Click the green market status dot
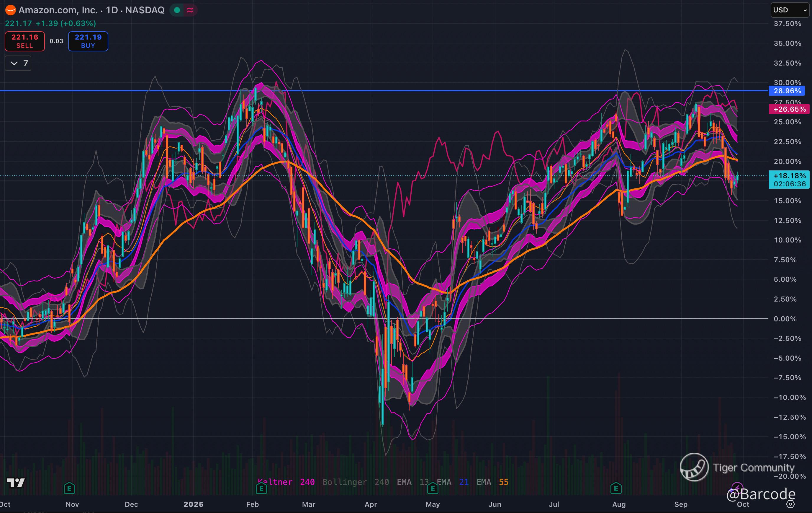The height and width of the screenshot is (513, 812). point(177,10)
